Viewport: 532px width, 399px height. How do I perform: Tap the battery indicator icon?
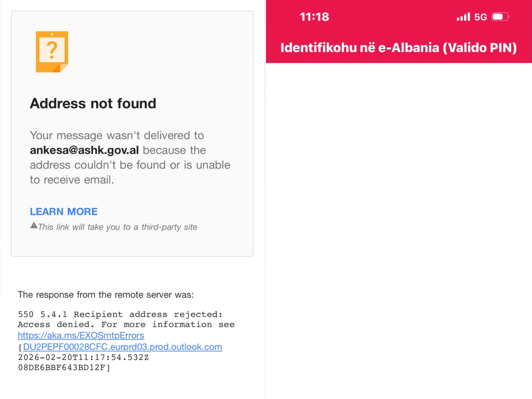pyautogui.click(x=500, y=17)
